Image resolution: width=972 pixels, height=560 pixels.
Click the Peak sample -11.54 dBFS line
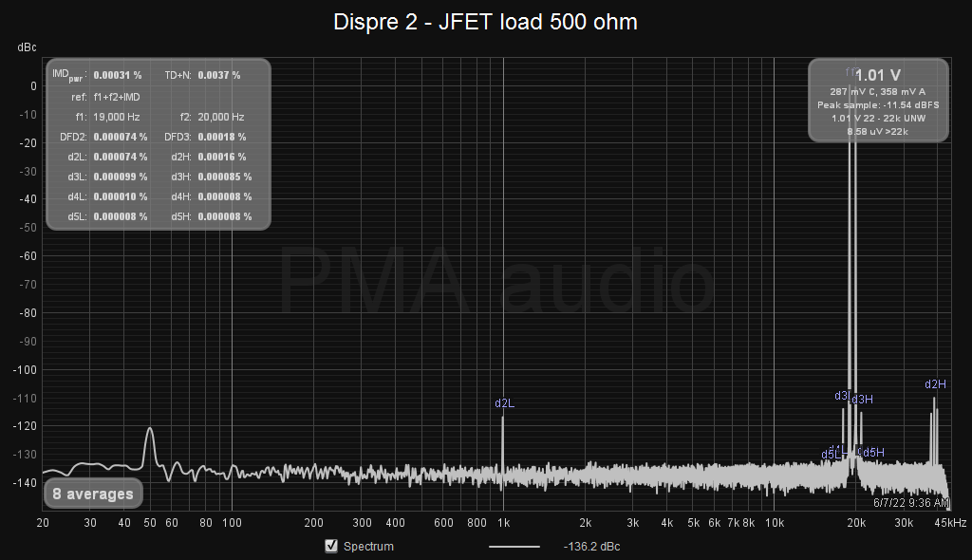pyautogui.click(x=878, y=104)
